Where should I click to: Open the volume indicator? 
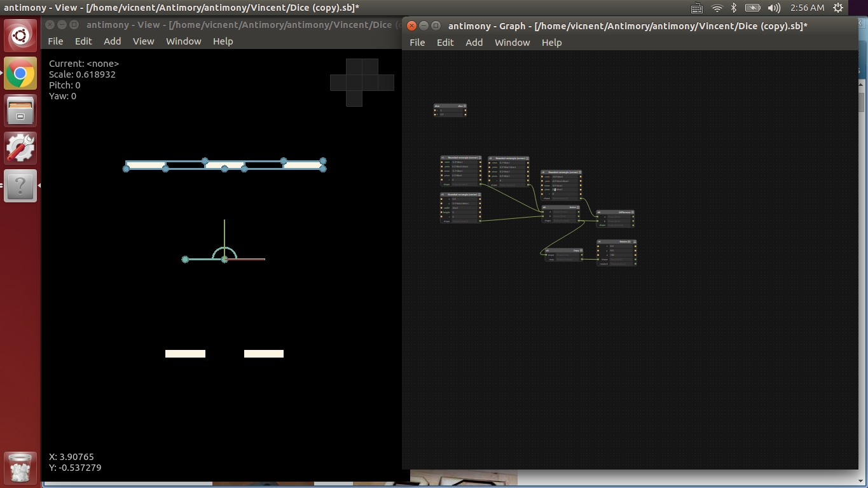(x=773, y=8)
